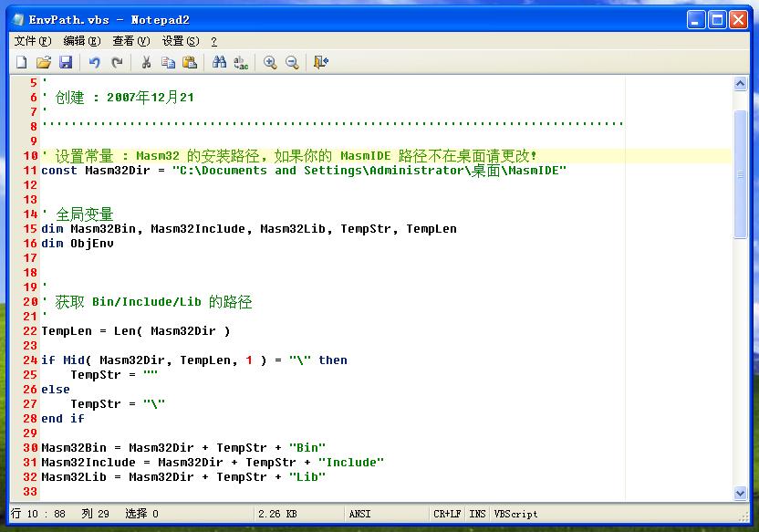Open the 文件(F) menu
The width and height of the screenshot is (759, 532).
click(x=33, y=41)
